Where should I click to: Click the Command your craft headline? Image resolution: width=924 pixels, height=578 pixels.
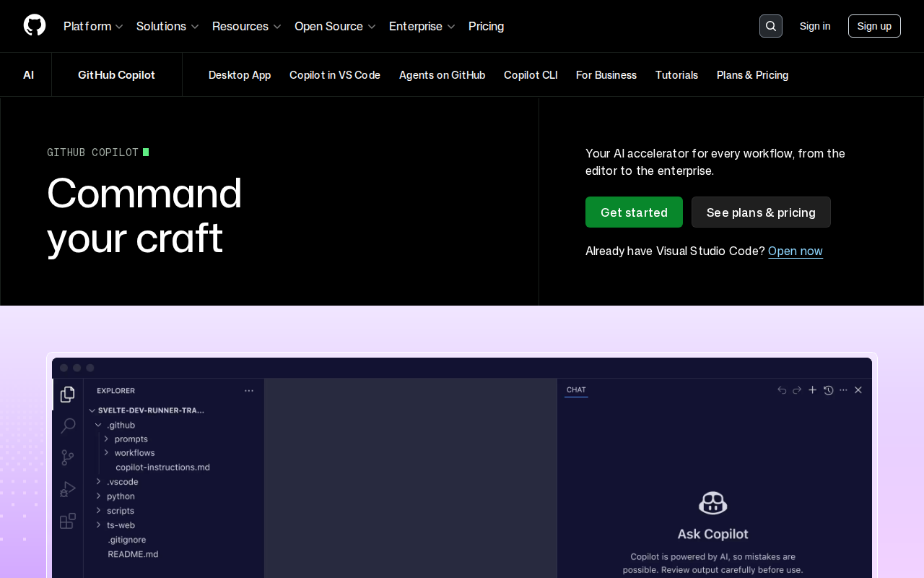tap(144, 215)
